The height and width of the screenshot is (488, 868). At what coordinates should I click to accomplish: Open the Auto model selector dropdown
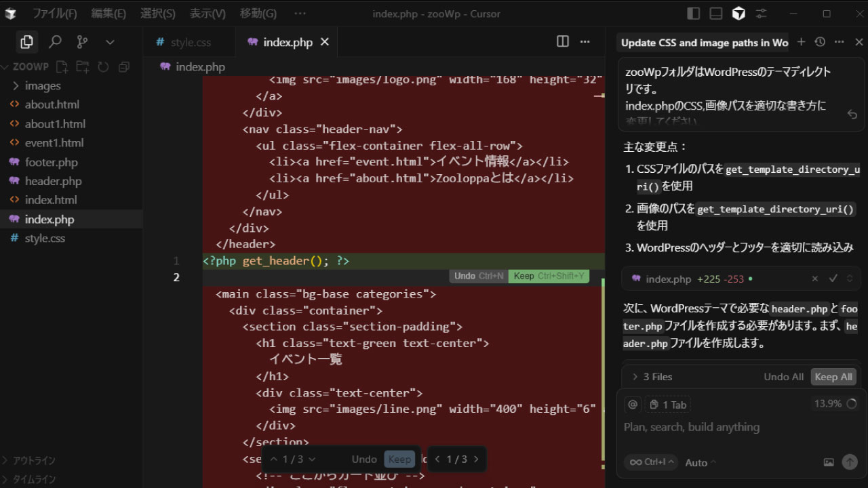click(701, 462)
